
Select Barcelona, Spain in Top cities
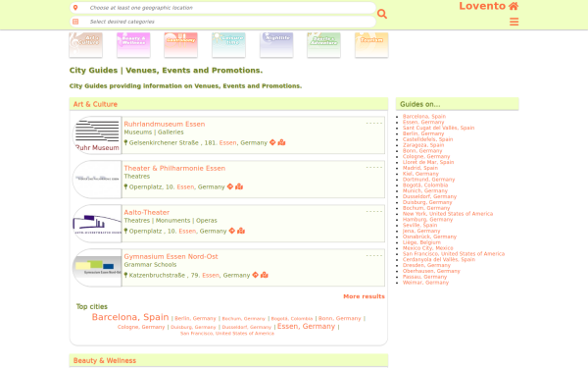[x=130, y=317]
